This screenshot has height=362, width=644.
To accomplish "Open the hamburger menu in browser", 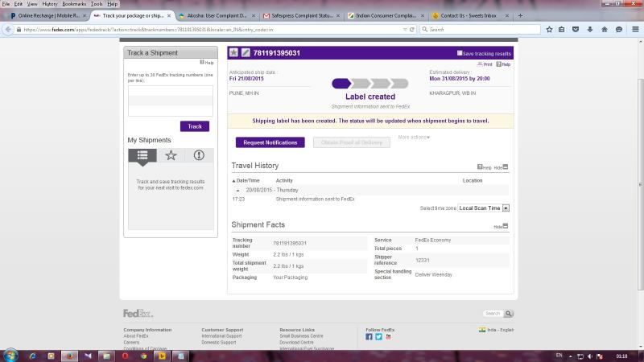I will tap(635, 30).
